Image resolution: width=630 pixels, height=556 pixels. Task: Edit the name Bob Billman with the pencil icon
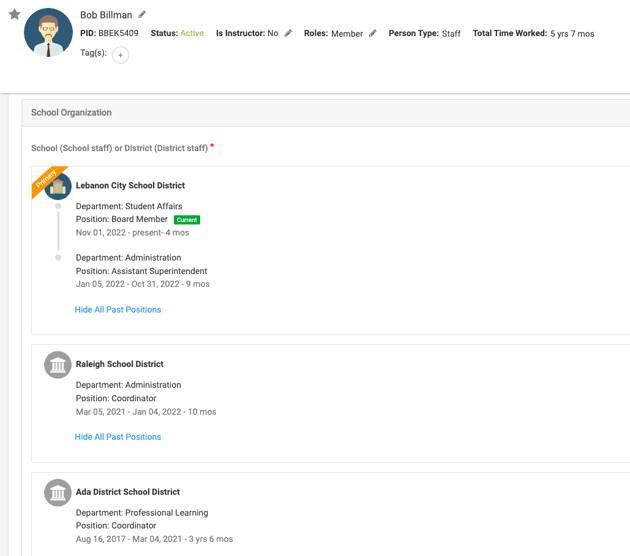142,14
